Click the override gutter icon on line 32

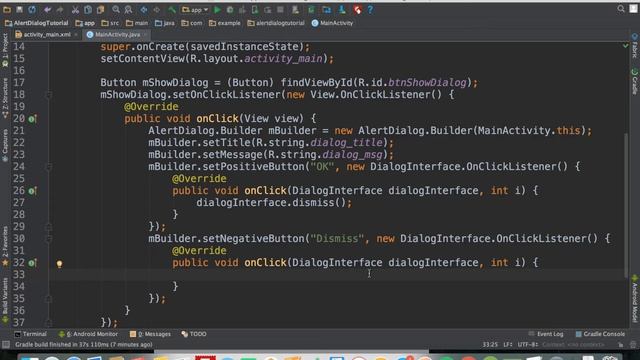33,263
